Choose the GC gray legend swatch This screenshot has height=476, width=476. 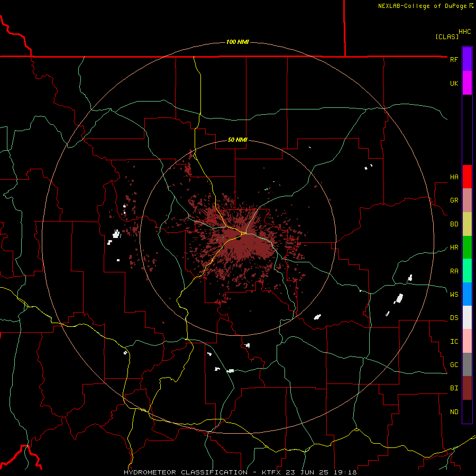pyautogui.click(x=467, y=364)
